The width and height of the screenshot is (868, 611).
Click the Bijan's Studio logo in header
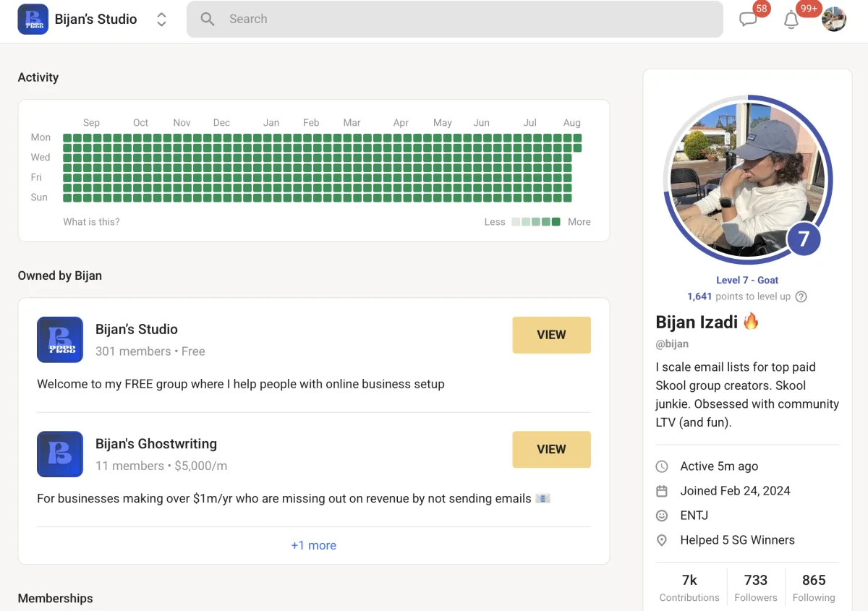33,20
